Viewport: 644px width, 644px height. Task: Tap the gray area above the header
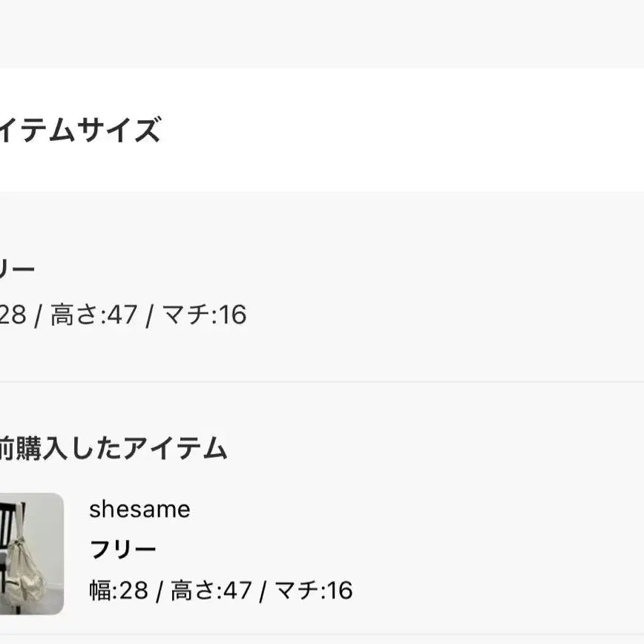[322, 34]
